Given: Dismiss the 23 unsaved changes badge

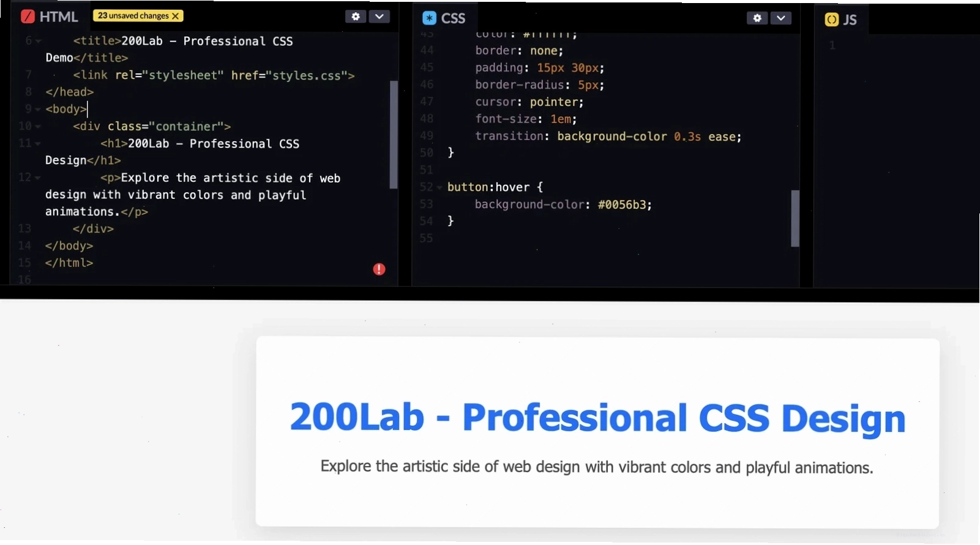Looking at the screenshot, I should (176, 16).
